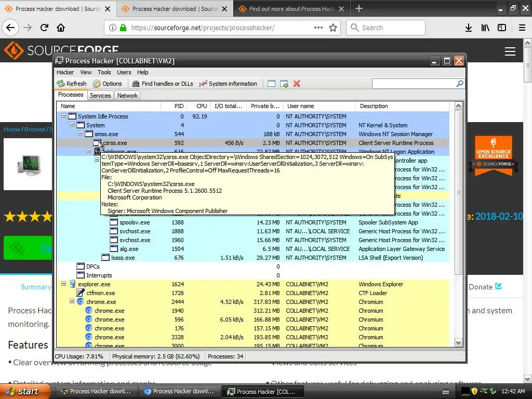The width and height of the screenshot is (532, 399).
Task: Reload the SourceForge page
Action: click(x=45, y=28)
